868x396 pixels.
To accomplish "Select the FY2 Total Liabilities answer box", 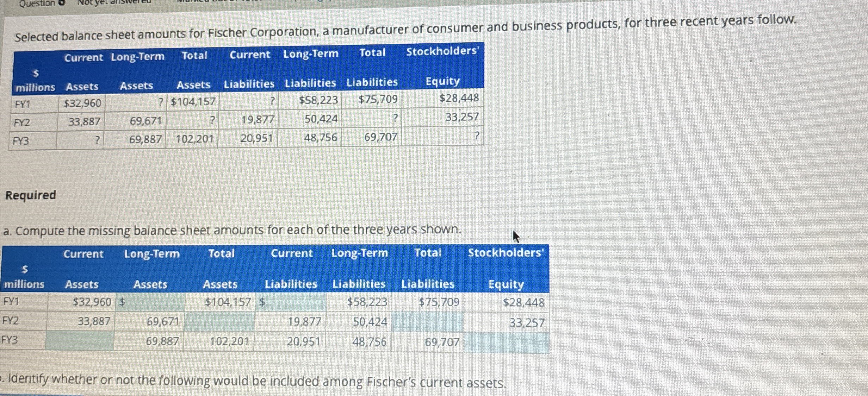I will [x=427, y=322].
